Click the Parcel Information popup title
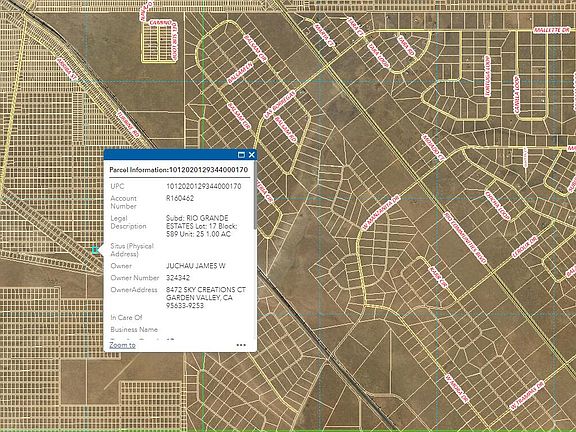 [179, 170]
